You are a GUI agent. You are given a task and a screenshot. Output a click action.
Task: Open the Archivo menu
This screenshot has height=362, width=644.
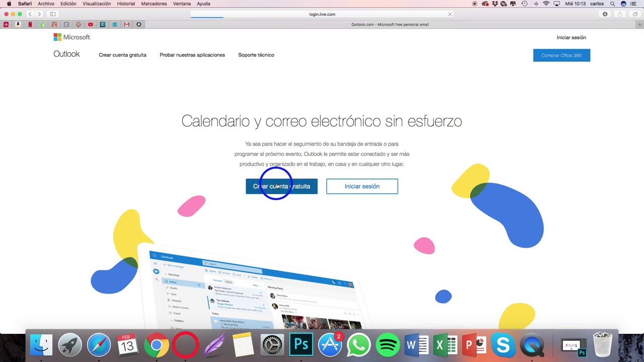point(46,4)
